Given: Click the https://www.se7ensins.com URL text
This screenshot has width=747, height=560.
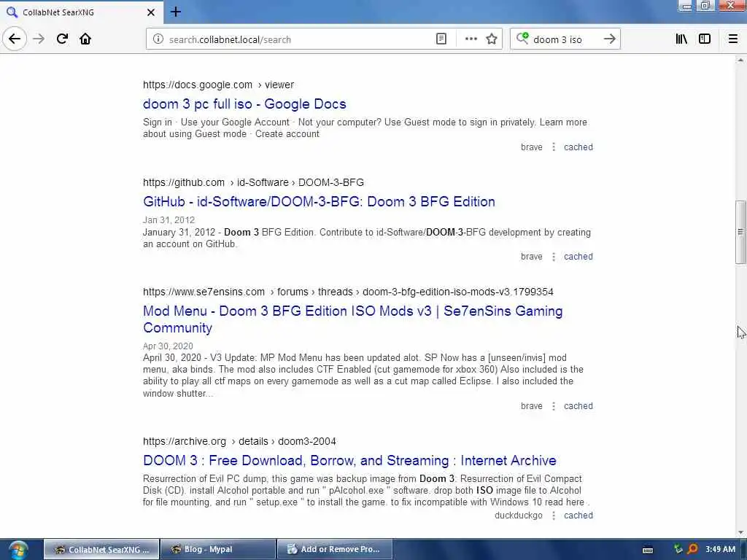Looking at the screenshot, I should 204,292.
